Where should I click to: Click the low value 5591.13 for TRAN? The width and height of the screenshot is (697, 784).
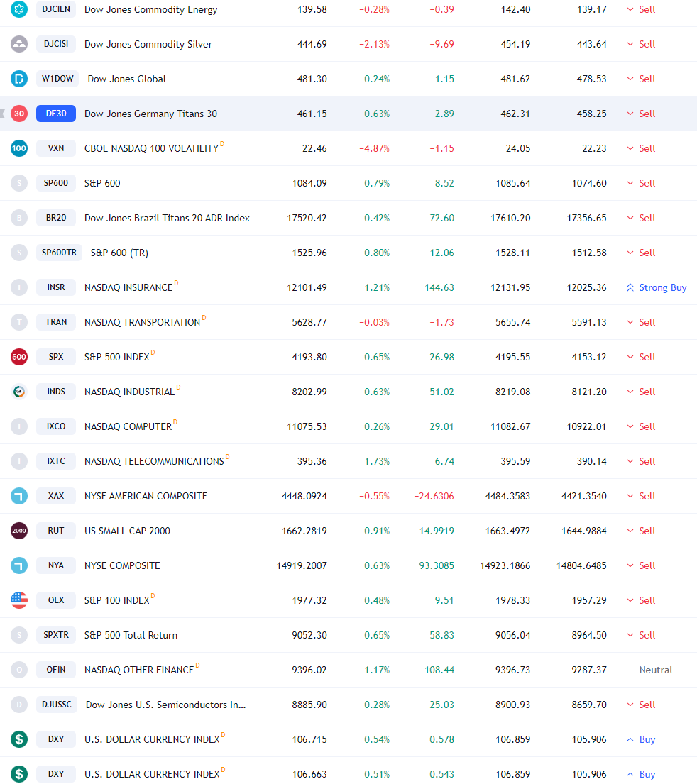click(x=589, y=322)
